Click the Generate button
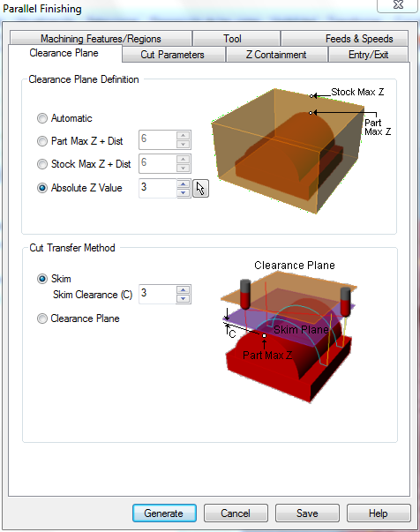Screen dimensions: 420x532 (164, 513)
